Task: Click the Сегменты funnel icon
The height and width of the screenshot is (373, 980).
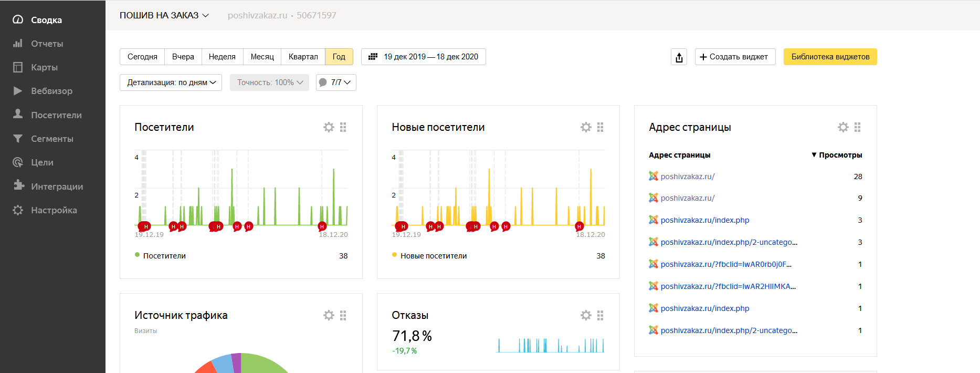Action: pyautogui.click(x=18, y=138)
